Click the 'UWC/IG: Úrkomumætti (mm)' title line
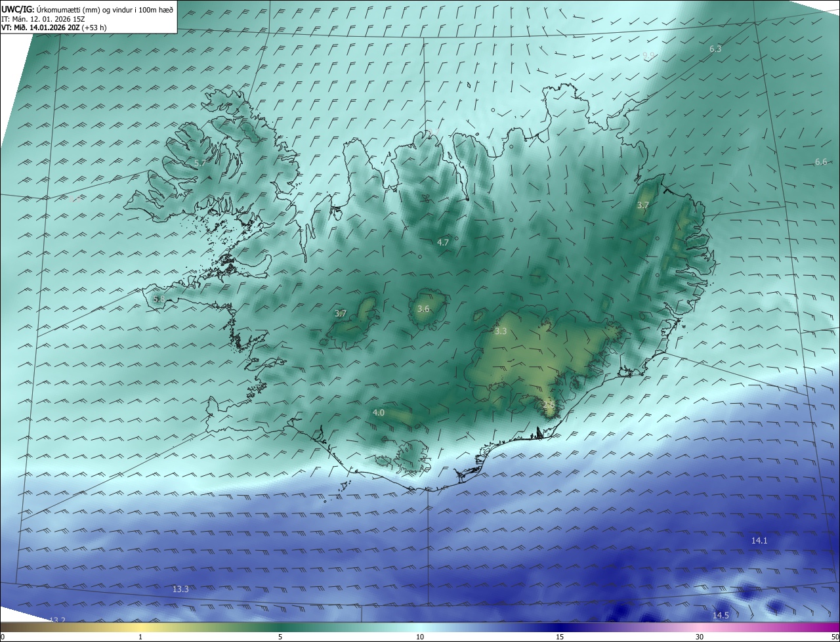 pyautogui.click(x=87, y=9)
